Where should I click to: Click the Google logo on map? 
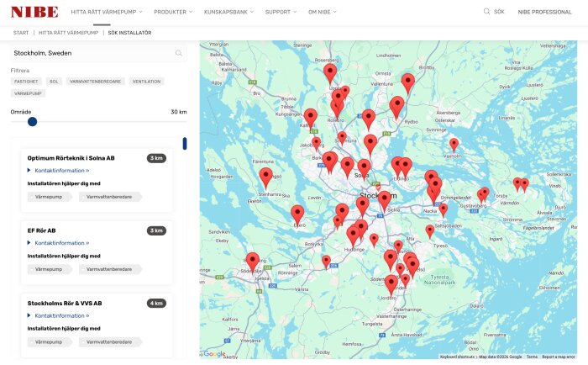213,354
